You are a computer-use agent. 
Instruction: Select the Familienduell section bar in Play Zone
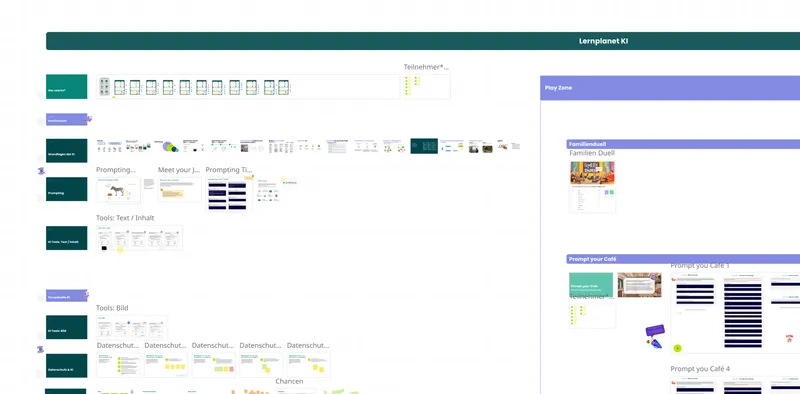click(x=683, y=144)
